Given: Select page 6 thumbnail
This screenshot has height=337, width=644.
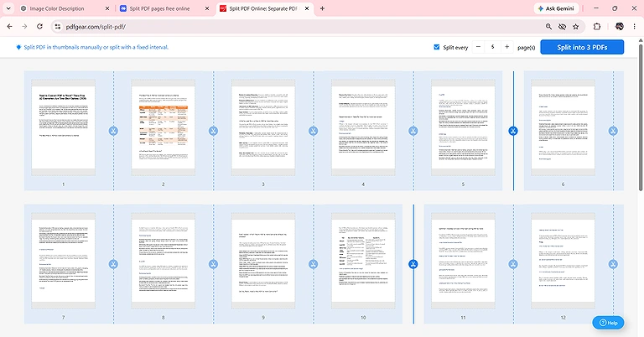Looking at the screenshot, I should pos(563,127).
